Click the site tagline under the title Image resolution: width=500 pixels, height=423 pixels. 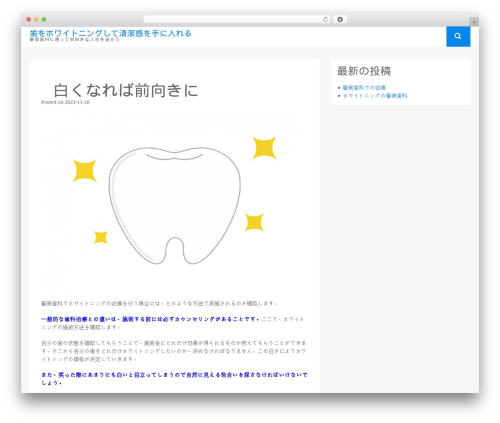(74, 39)
